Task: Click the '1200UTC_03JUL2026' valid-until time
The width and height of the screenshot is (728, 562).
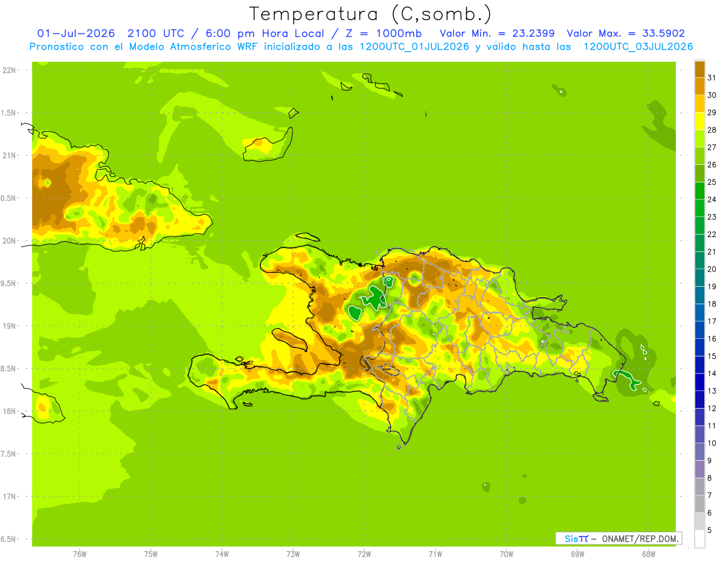Action: tap(638, 47)
